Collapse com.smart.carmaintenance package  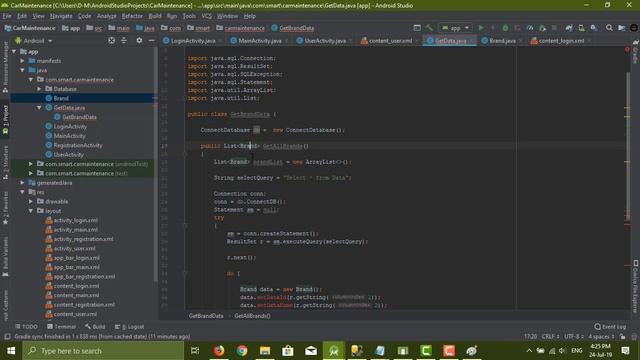click(31, 80)
